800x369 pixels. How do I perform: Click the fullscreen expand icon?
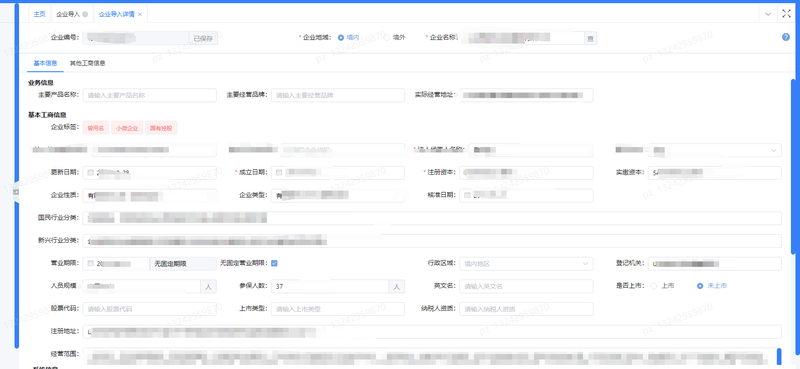point(786,14)
